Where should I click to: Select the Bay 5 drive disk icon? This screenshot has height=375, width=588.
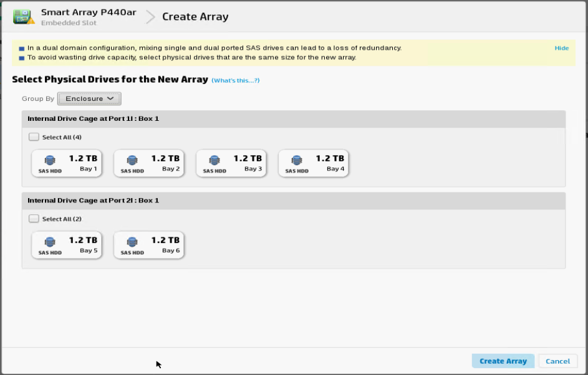coord(50,242)
